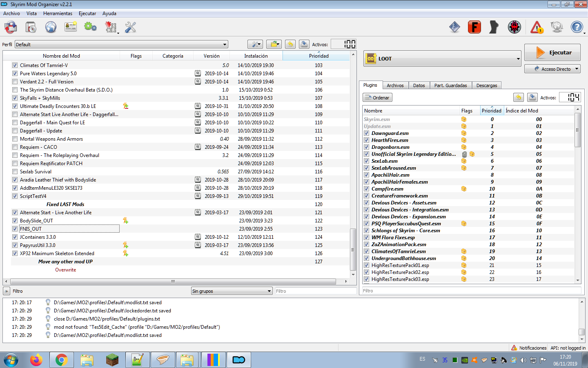The width and height of the screenshot is (588, 368).
Task: Enable the Verdant 2.2 - Full Version mod
Action: pos(15,82)
